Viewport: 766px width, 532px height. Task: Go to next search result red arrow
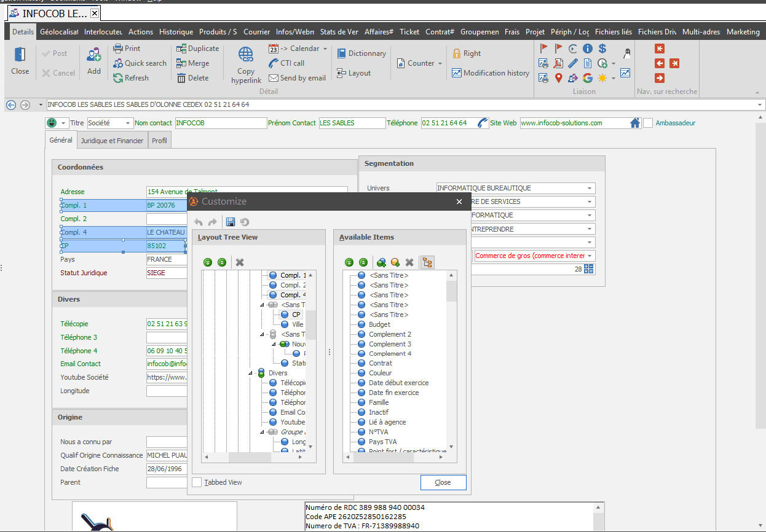pos(660,78)
